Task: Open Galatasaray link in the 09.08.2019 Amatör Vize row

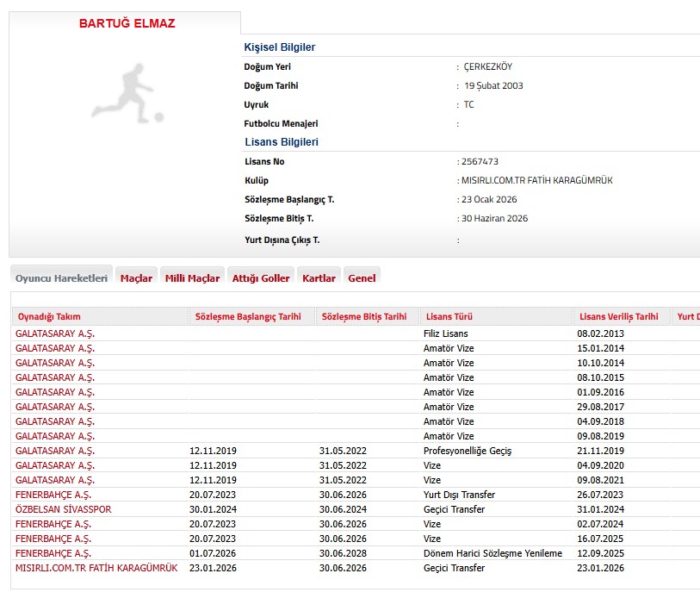Action: click(55, 436)
